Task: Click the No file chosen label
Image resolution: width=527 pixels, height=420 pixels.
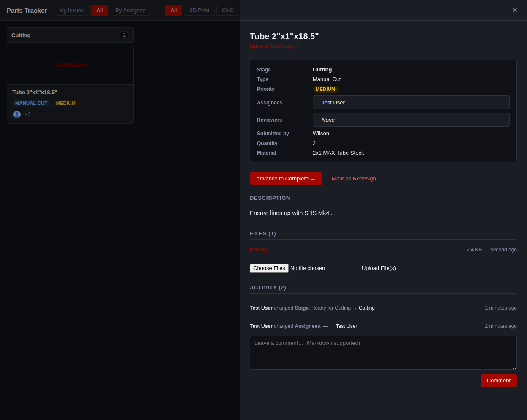Action: pyautogui.click(x=308, y=268)
